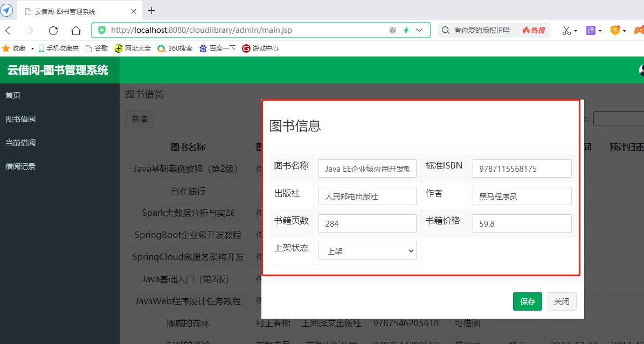Click the search input beside 新增 row
644x344 pixels.
pyautogui.click(x=619, y=118)
